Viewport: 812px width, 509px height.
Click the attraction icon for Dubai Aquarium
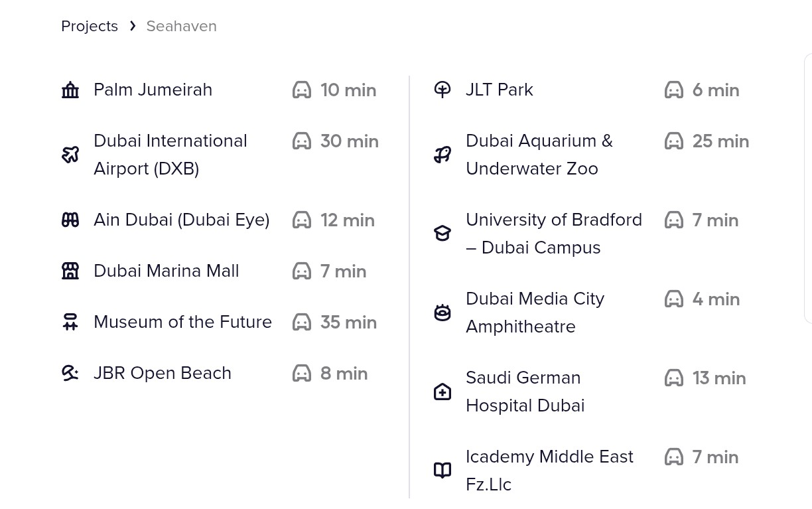pyautogui.click(x=442, y=155)
